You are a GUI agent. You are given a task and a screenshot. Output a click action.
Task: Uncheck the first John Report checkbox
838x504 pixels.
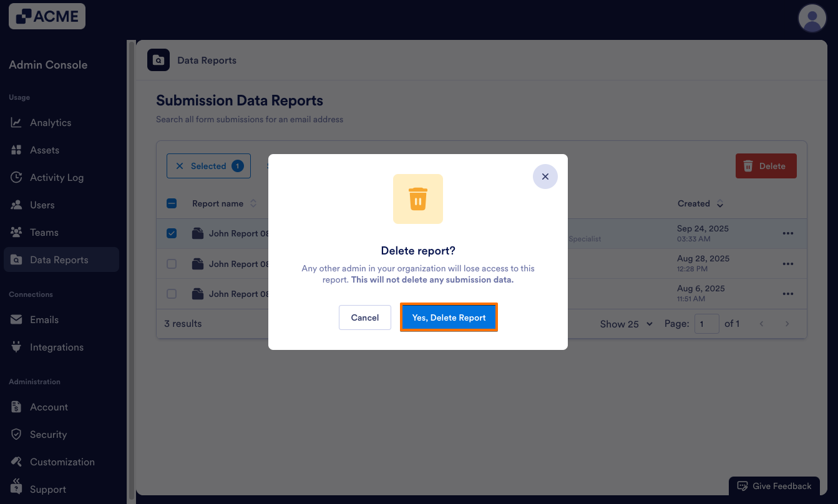pos(172,233)
